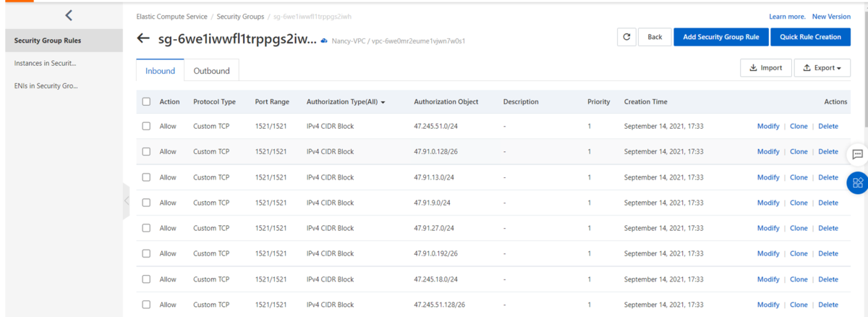Go to Security Groups breadcrumb
Screen dimensions: 868x317
[x=240, y=16]
